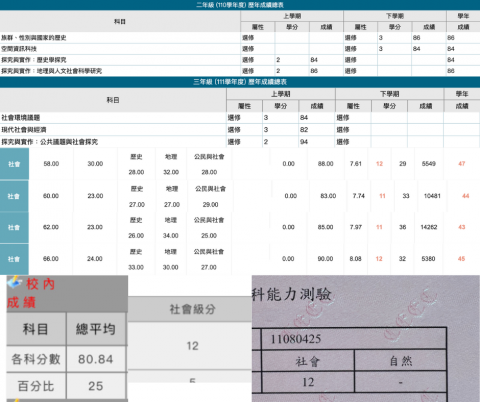The width and height of the screenshot is (480, 402).
Task: Click the 二年級 (110學年度) 歷年成績總表 title bar
Action: click(x=240, y=5)
